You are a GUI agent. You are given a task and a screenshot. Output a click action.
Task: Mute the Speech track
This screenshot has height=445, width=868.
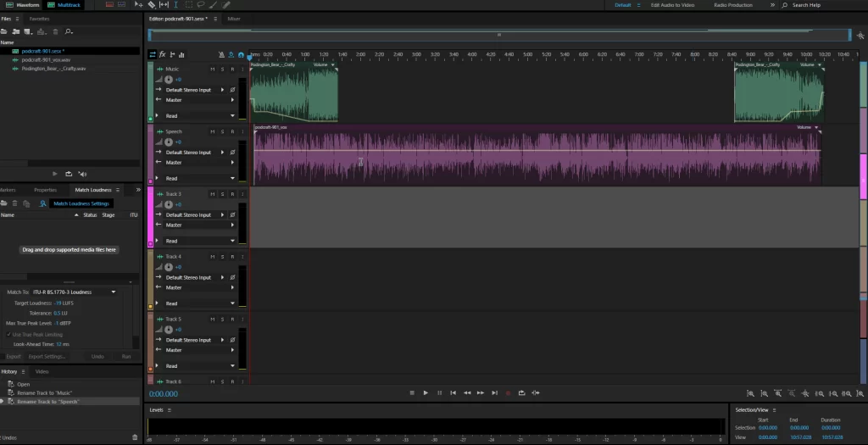tap(212, 131)
